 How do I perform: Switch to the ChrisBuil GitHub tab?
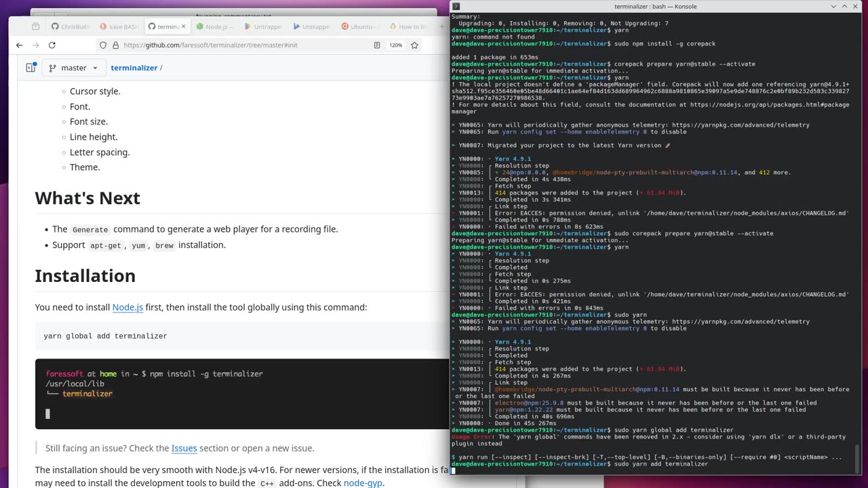click(71, 26)
